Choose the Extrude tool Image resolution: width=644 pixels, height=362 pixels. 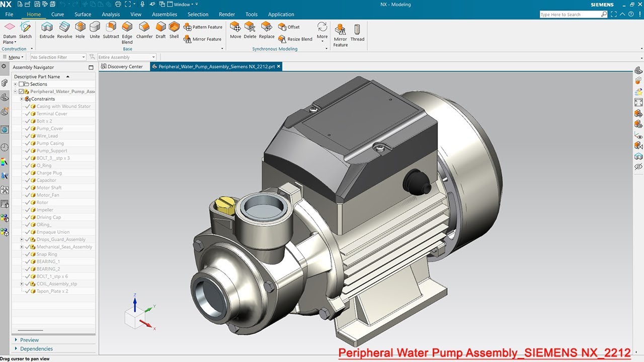tap(47, 30)
